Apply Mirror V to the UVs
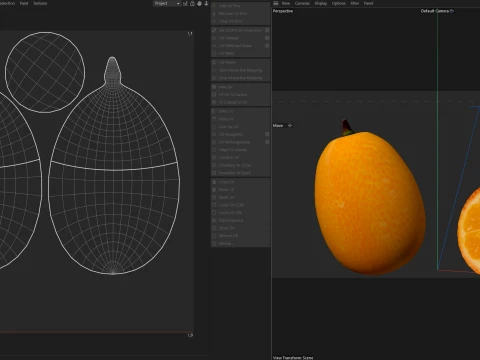The image size is (480, 360). pos(240,119)
